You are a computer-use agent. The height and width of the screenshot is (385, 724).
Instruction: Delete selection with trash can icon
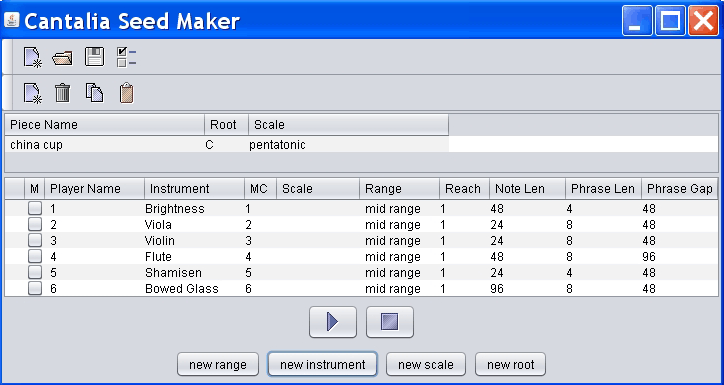click(62, 93)
